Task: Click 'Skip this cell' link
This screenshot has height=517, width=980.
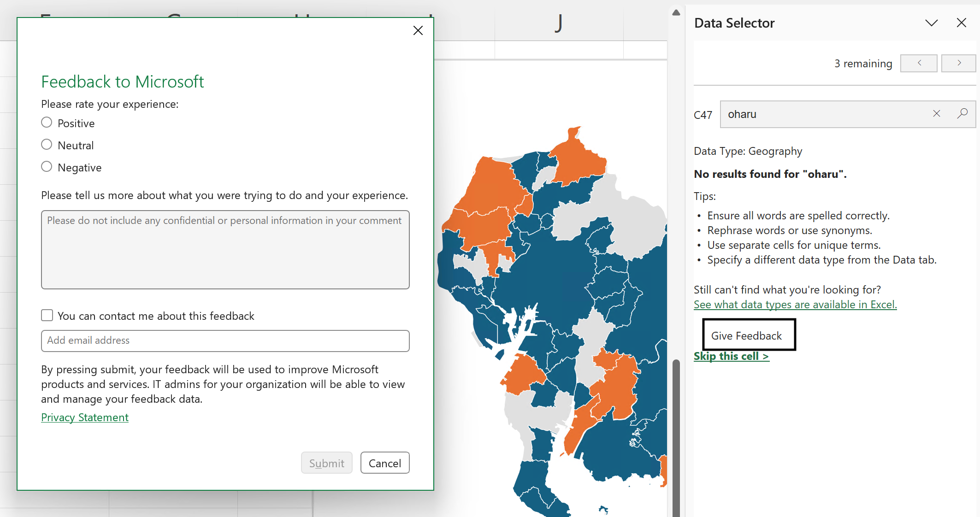Action: 732,356
